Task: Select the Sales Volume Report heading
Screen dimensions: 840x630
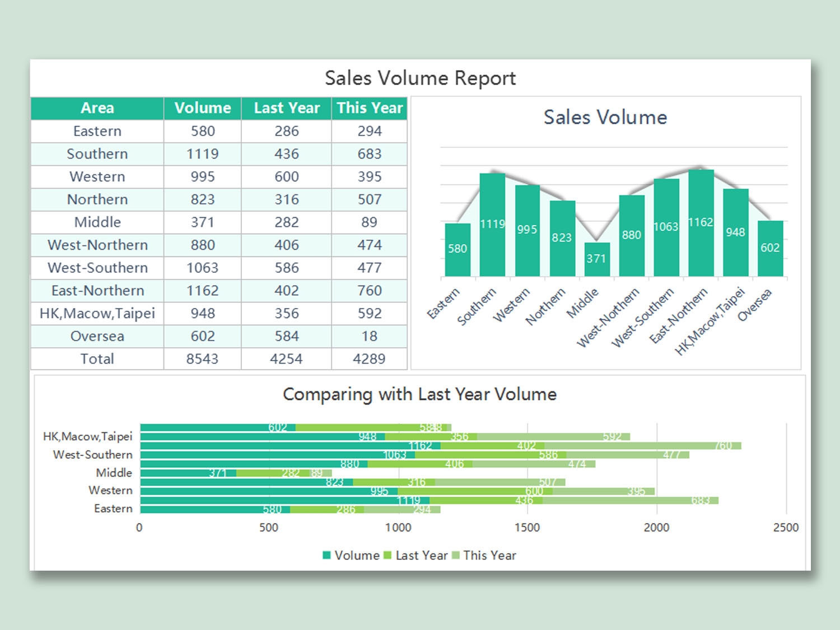Action: point(420,78)
